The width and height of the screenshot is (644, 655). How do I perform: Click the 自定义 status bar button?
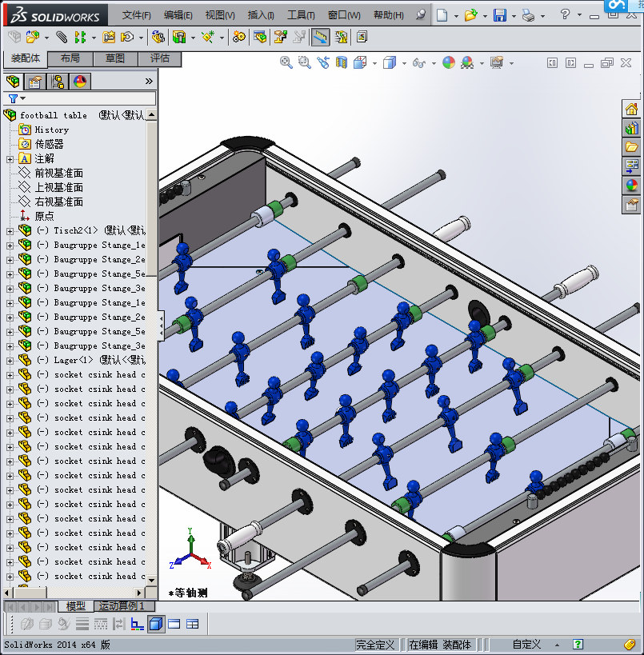click(526, 645)
